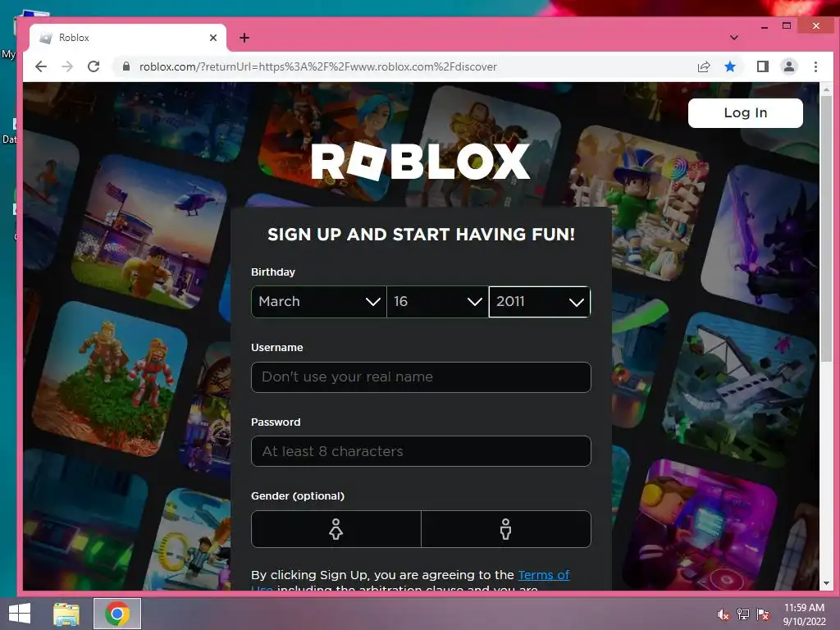Select the Roblox browser tab
Screen dimensions: 840x630
click(x=127, y=38)
